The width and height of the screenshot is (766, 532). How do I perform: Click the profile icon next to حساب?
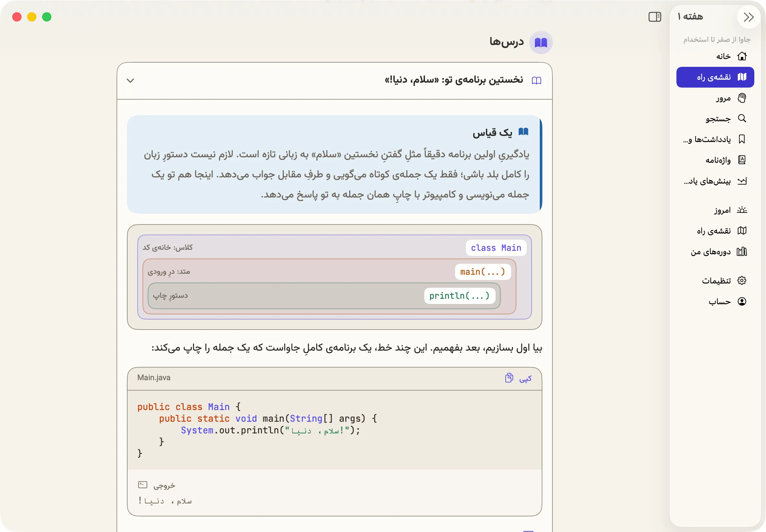coord(742,302)
